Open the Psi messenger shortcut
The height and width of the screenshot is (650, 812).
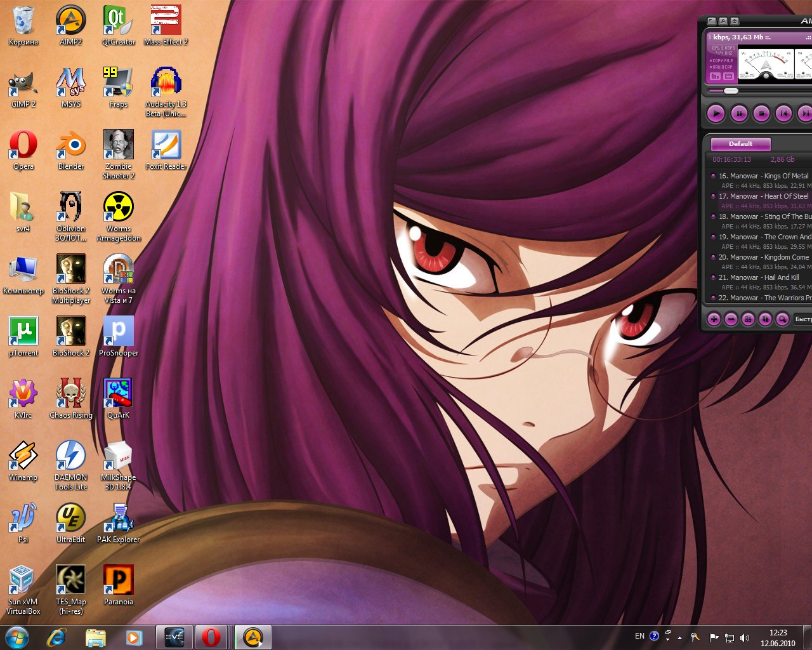(23, 523)
